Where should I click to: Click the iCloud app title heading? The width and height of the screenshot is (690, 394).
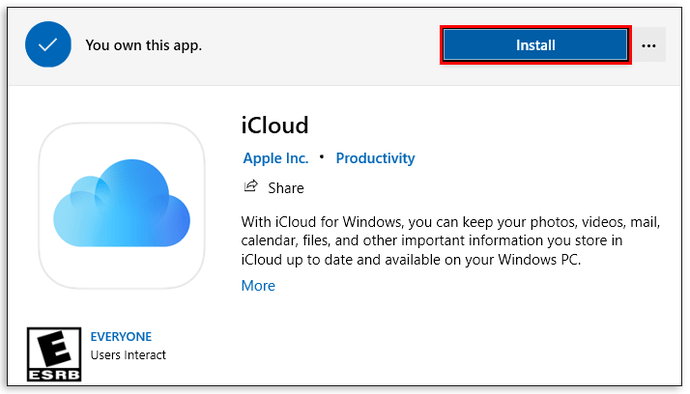pos(275,125)
